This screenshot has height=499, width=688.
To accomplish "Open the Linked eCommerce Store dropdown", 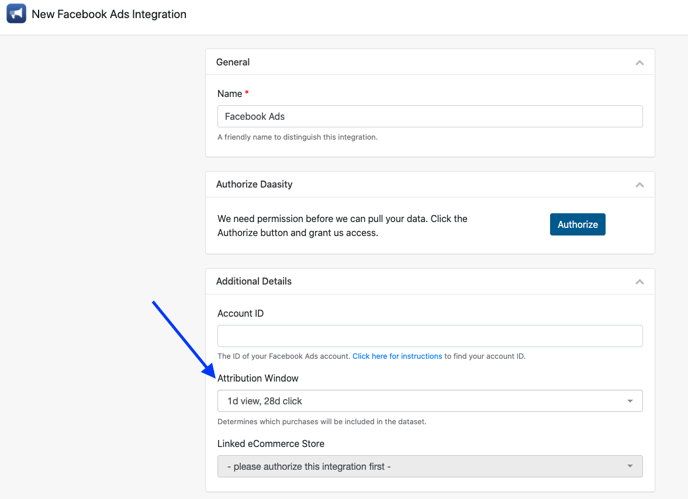I will tap(430, 466).
